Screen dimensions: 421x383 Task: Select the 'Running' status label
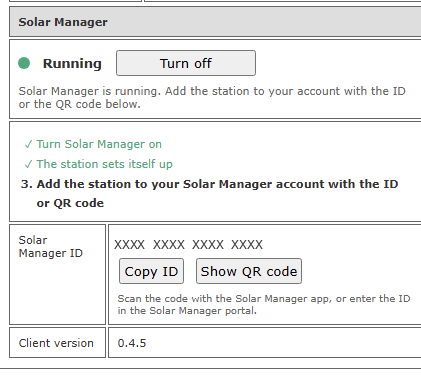(x=72, y=63)
